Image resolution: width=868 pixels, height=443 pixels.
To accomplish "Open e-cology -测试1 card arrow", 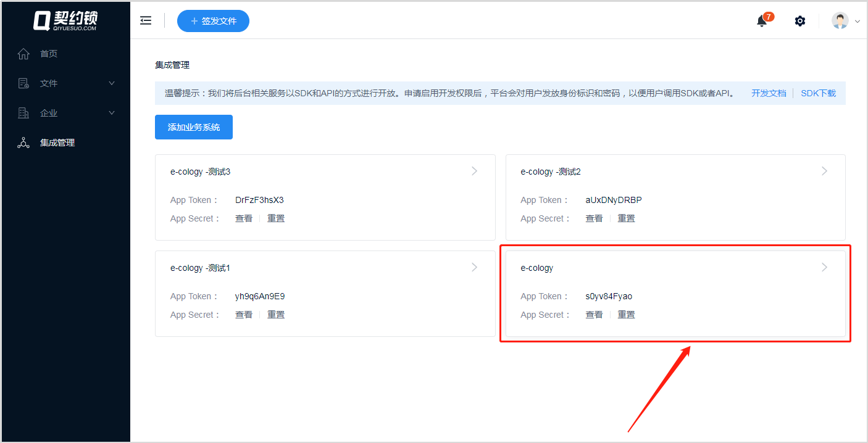I will (474, 267).
